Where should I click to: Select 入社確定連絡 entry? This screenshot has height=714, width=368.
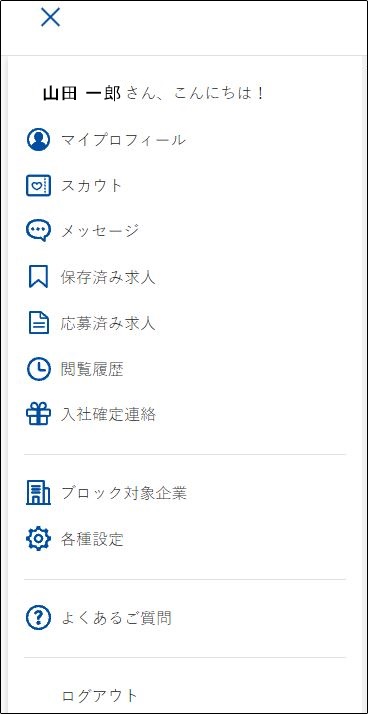coord(108,415)
